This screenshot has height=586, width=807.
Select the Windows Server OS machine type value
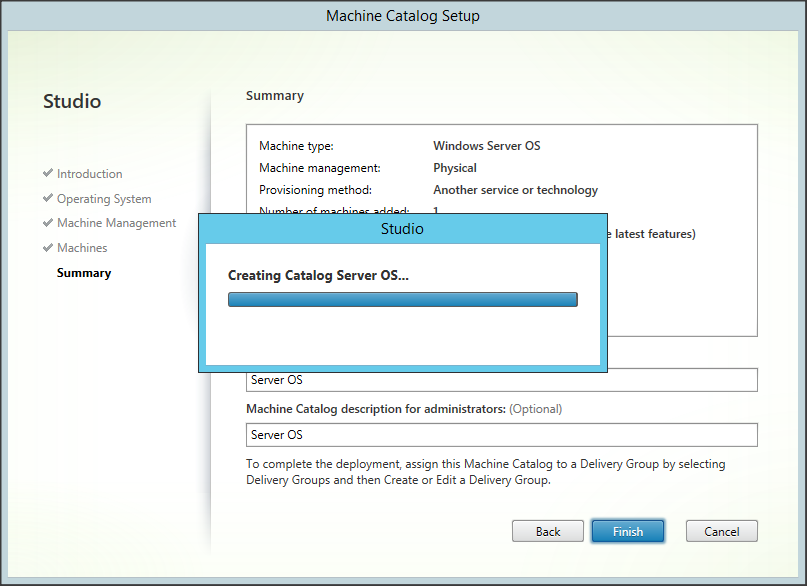tap(486, 146)
